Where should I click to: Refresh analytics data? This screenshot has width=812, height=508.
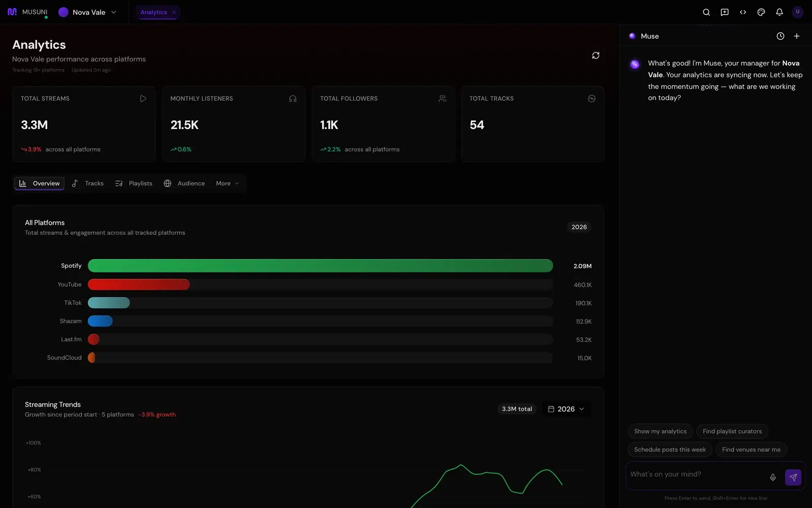tap(595, 55)
